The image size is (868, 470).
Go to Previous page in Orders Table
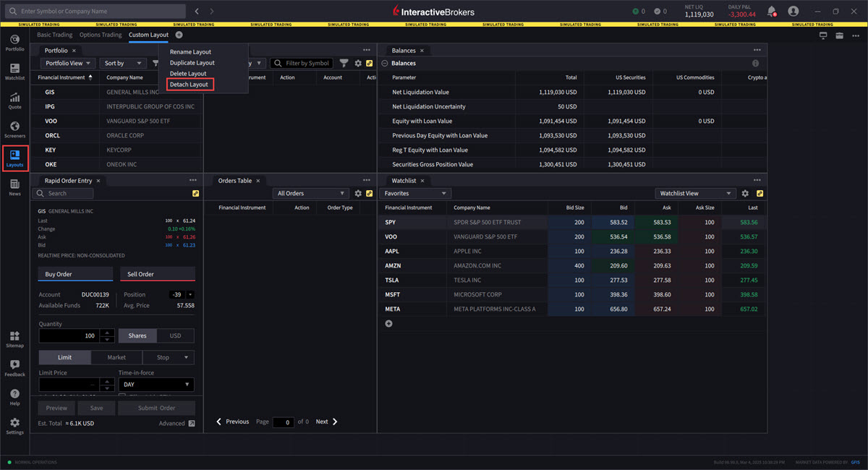tap(233, 422)
